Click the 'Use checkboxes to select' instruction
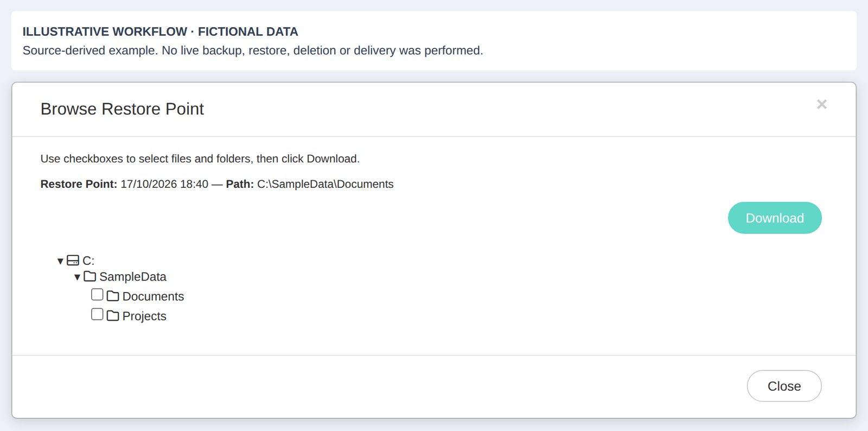This screenshot has width=868, height=431. click(200, 159)
